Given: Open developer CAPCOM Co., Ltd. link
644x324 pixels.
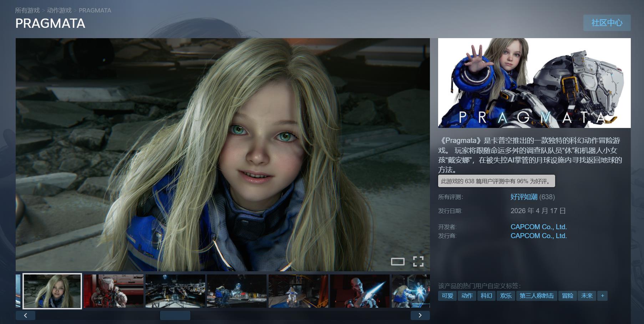Looking at the screenshot, I should coord(538,227).
